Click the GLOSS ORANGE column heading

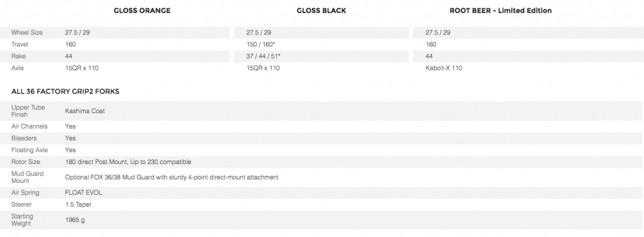click(x=142, y=11)
